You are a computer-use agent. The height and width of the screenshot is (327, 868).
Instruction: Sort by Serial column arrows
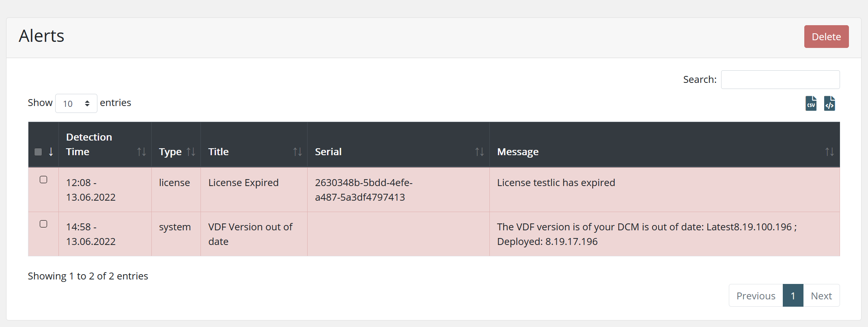(479, 152)
